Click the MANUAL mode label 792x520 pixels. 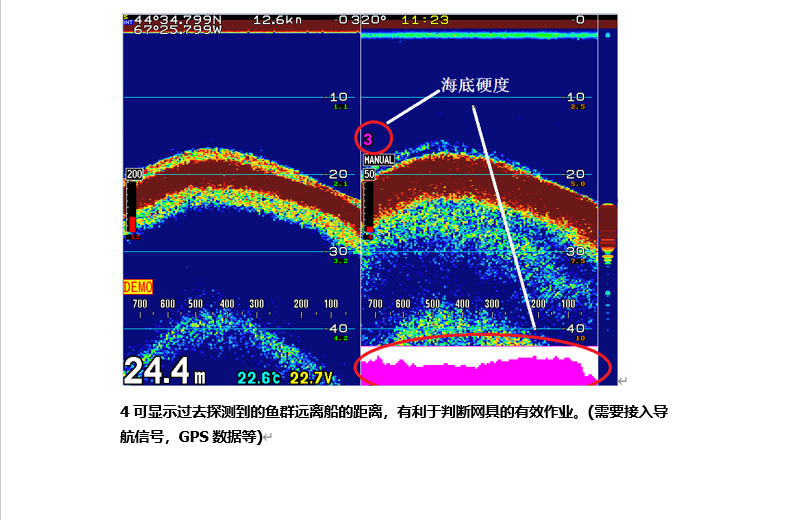(x=379, y=160)
